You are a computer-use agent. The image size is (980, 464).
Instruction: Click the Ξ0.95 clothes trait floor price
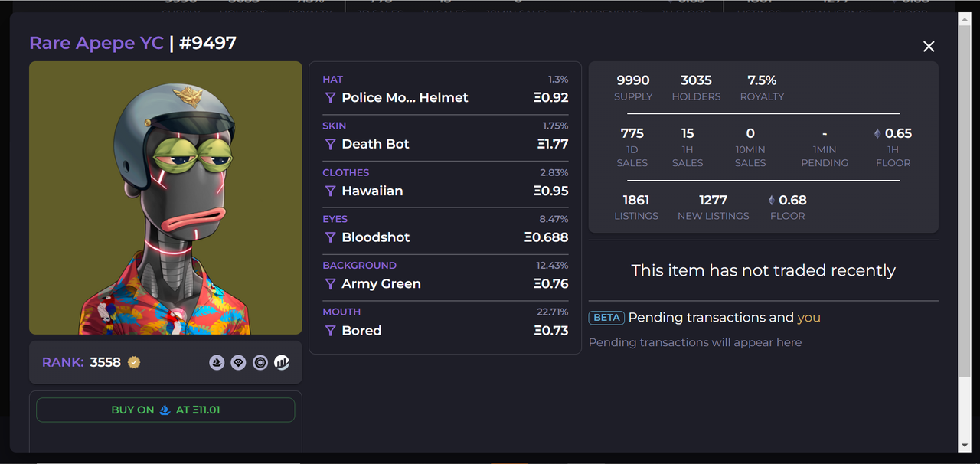click(x=550, y=191)
